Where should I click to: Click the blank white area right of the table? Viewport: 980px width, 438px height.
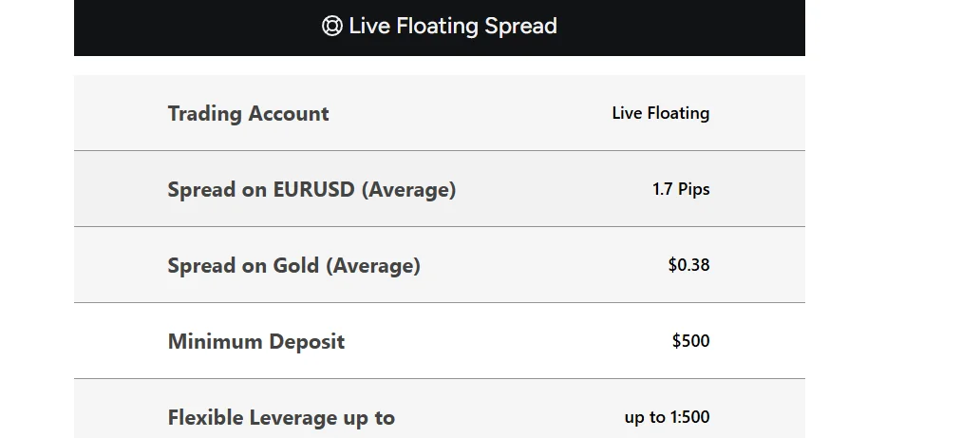893,219
